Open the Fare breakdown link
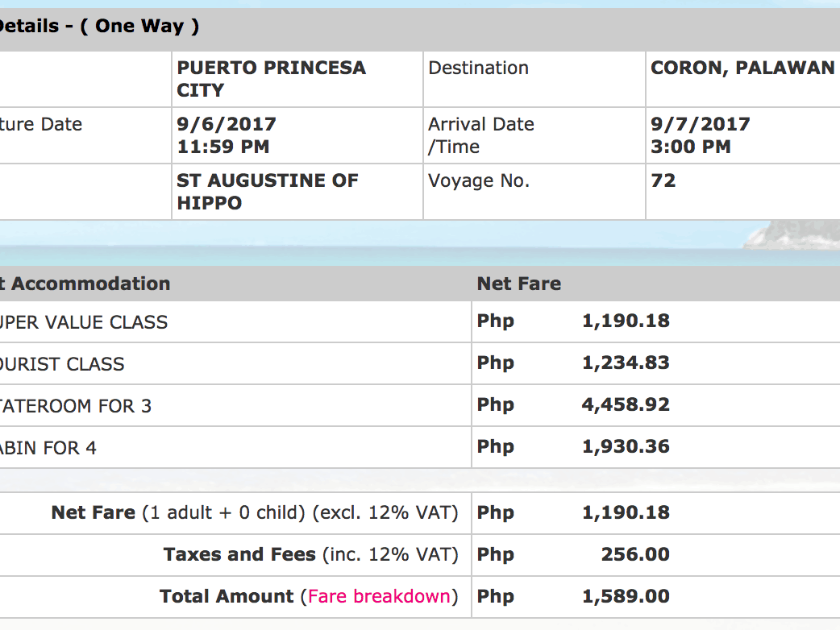 [x=379, y=597]
